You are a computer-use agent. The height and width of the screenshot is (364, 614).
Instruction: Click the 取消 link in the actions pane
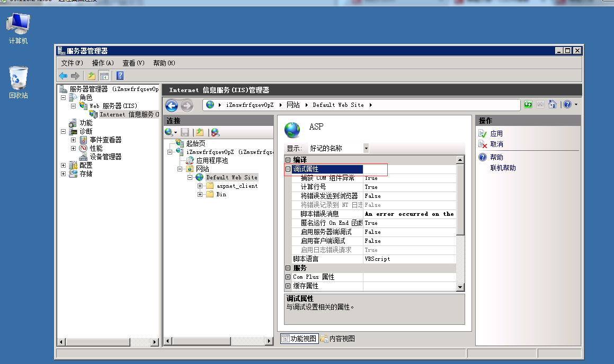(x=496, y=144)
